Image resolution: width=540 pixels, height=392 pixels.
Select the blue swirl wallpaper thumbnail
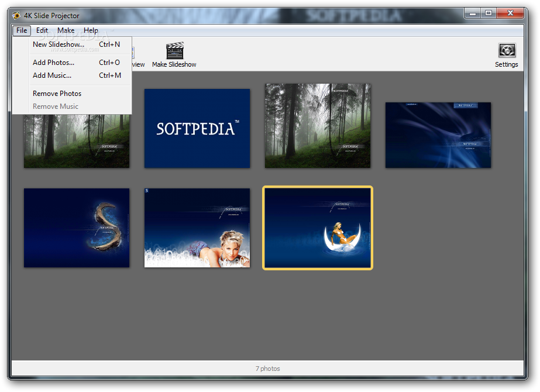click(438, 135)
